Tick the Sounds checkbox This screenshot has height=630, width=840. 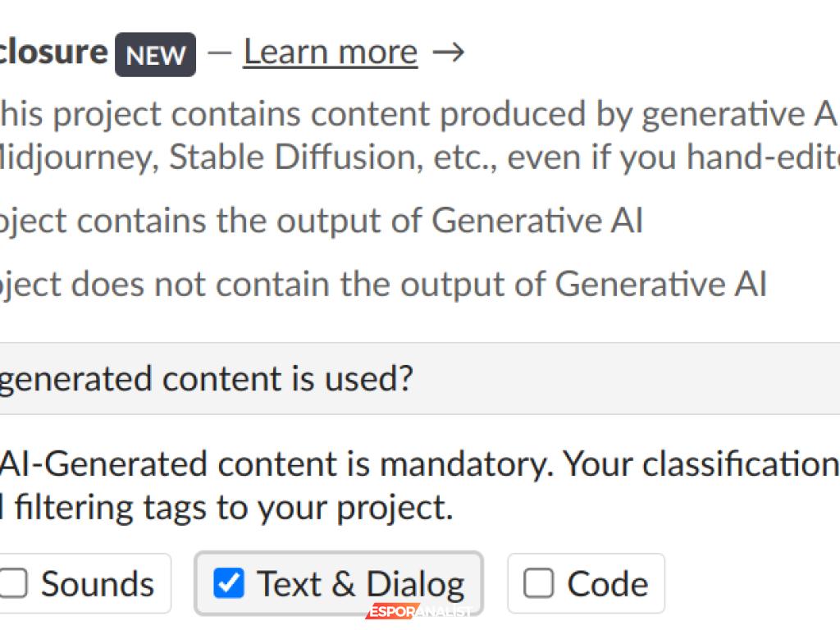13,584
